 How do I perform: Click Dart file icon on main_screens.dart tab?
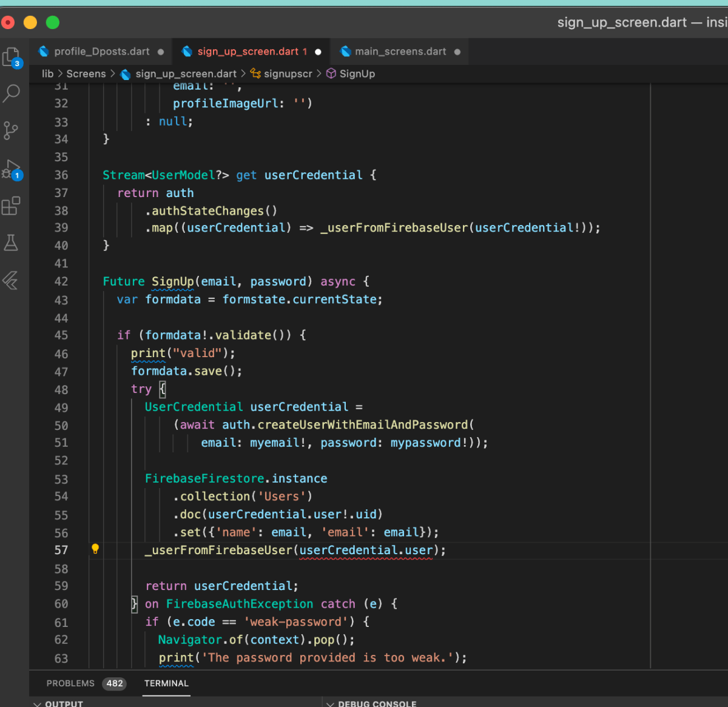click(345, 52)
